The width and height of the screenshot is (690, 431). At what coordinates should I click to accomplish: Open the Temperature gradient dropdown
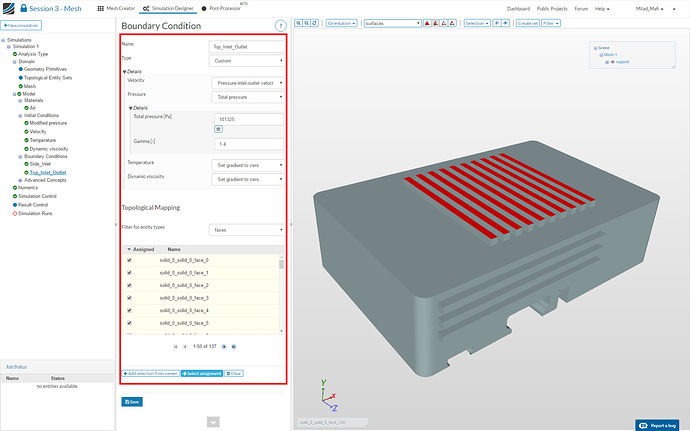[248, 164]
